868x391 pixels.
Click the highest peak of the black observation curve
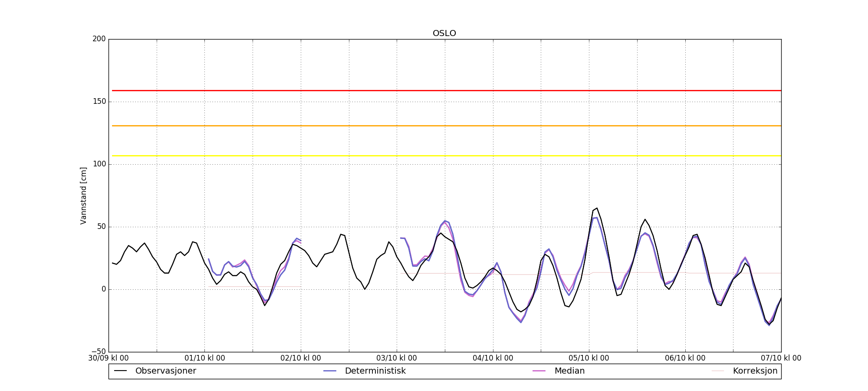point(597,208)
